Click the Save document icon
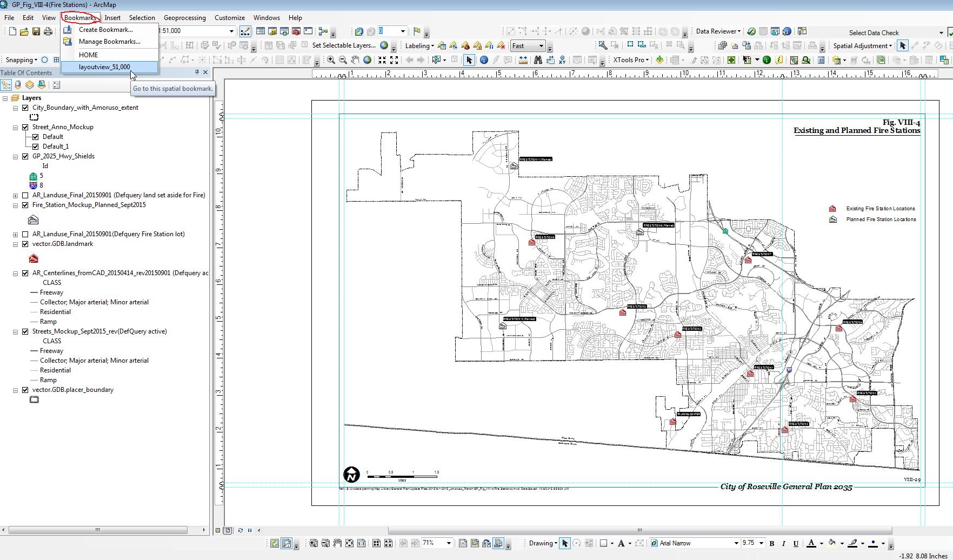Screen dimensions: 953x560 pyautogui.click(x=36, y=31)
